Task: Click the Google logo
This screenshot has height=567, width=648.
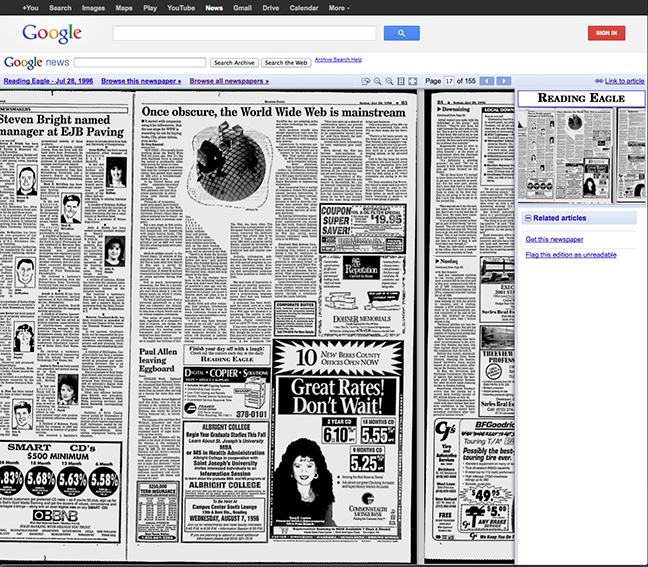Action: tap(51, 34)
